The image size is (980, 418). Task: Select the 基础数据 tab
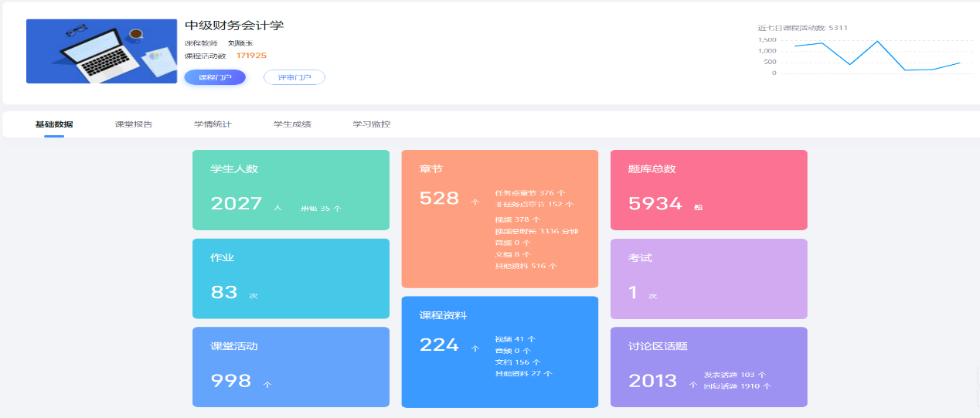click(54, 124)
